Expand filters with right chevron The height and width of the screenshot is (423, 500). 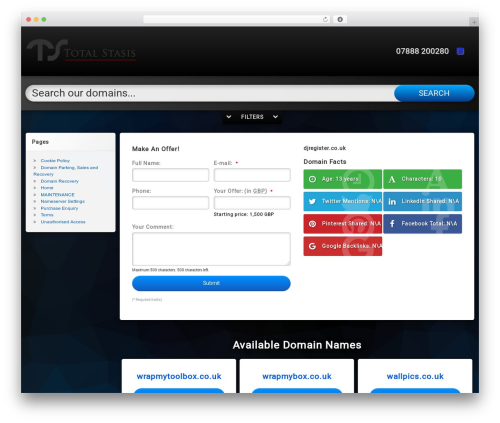point(275,117)
